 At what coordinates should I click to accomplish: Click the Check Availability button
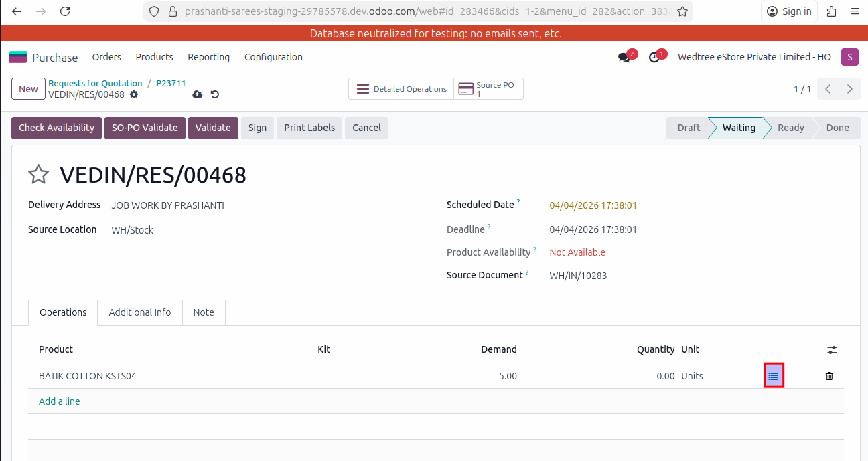pyautogui.click(x=56, y=128)
